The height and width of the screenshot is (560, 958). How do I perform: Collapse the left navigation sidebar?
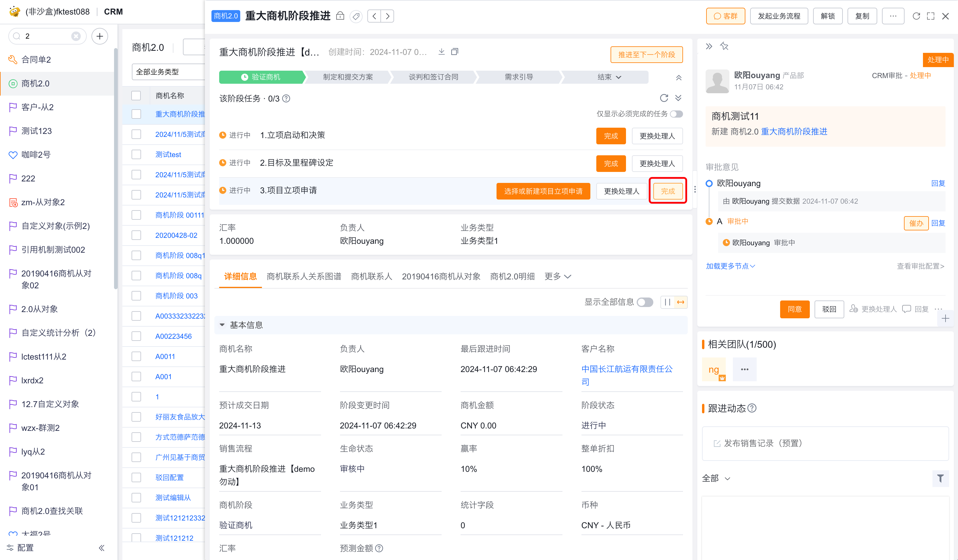tap(102, 548)
